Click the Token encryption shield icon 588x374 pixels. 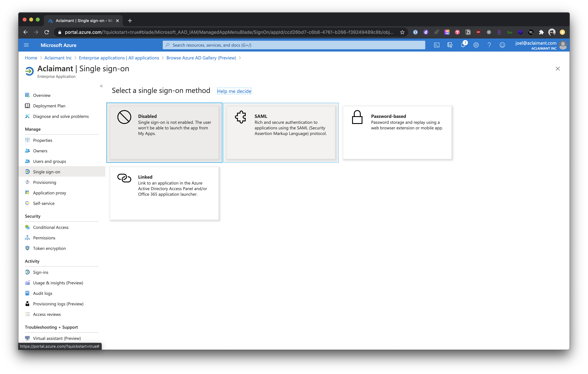(27, 248)
